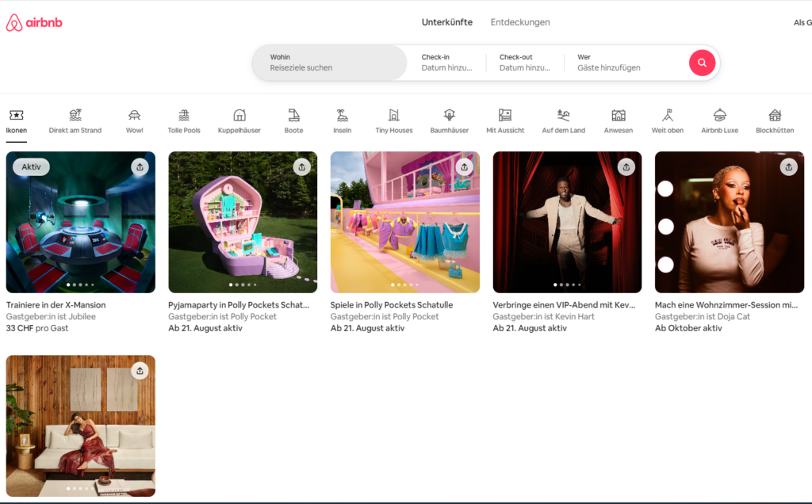Select the Tiny Houses category icon
812x504 pixels.
(394, 115)
